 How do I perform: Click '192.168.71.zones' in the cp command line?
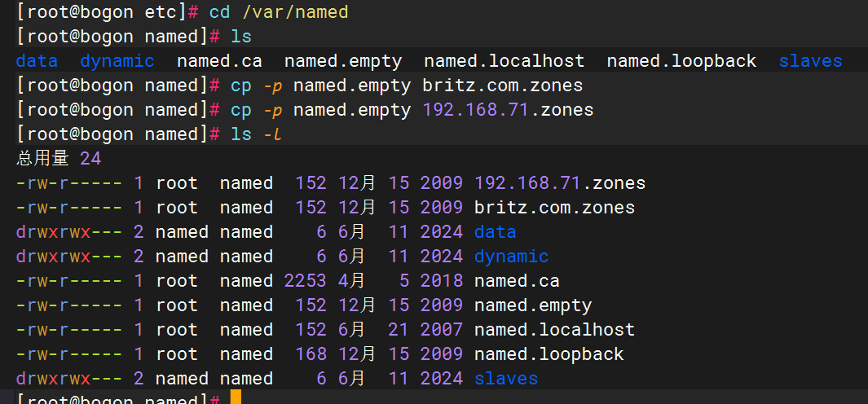click(509, 110)
